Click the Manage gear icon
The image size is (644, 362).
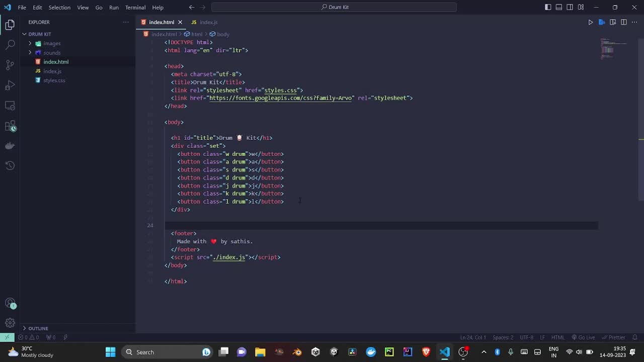[x=10, y=323]
